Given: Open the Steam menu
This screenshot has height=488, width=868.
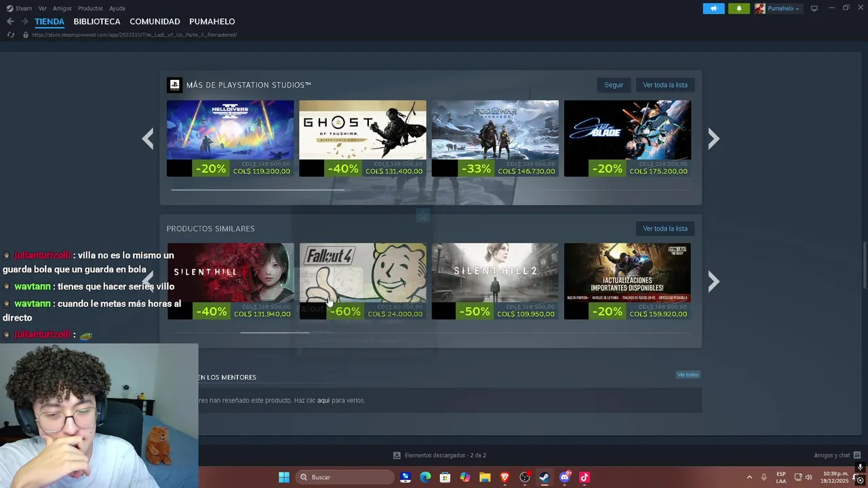Looking at the screenshot, I should point(20,8).
